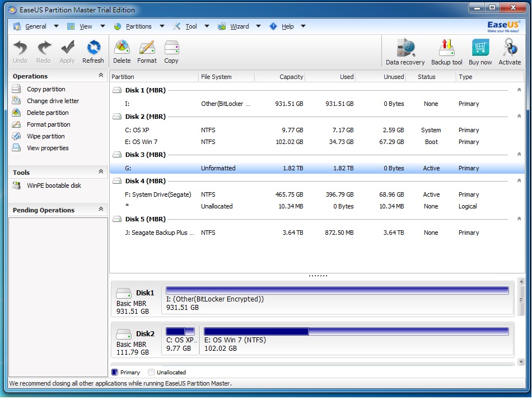The image size is (532, 399).
Task: Click the pane splitter grip dots
Action: pyautogui.click(x=318, y=275)
